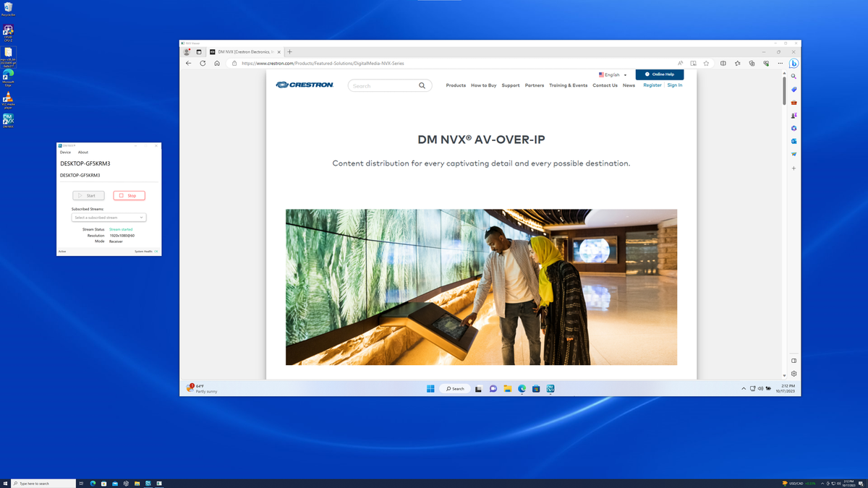
Task: Expand the streamed taskbar hidden icons chevron
Action: click(744, 389)
